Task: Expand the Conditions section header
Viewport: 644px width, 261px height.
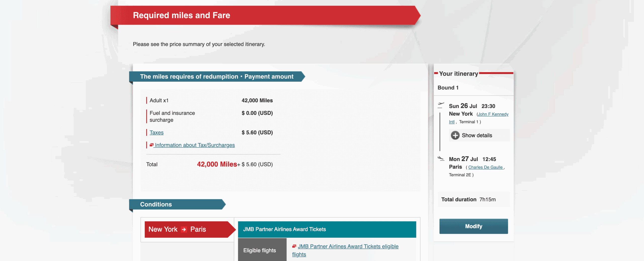Action: [x=156, y=204]
